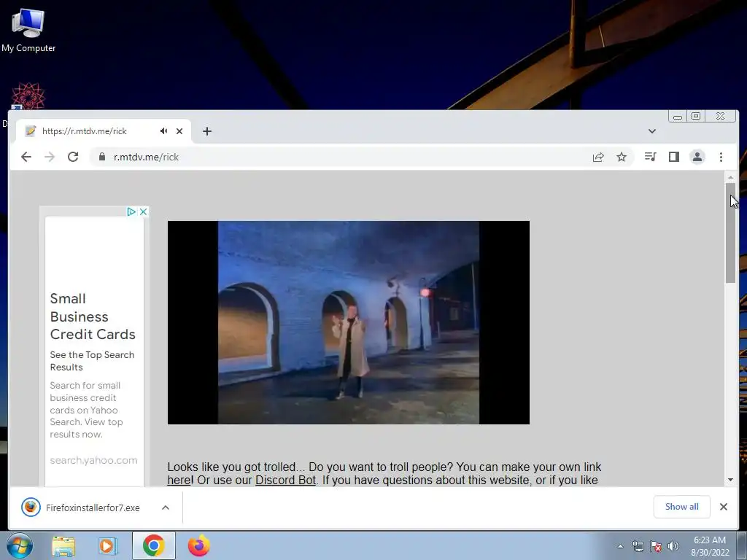The image size is (747, 560).
Task: Share this page icon in address bar
Action: point(598,157)
